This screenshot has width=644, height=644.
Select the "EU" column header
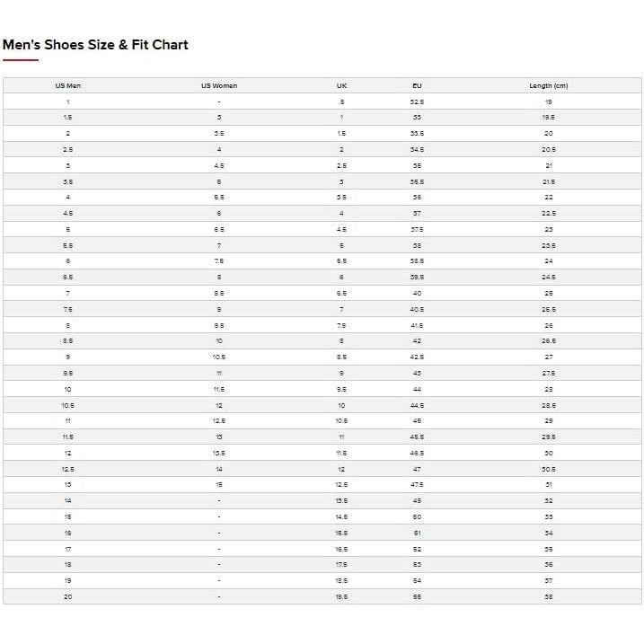[x=417, y=85]
